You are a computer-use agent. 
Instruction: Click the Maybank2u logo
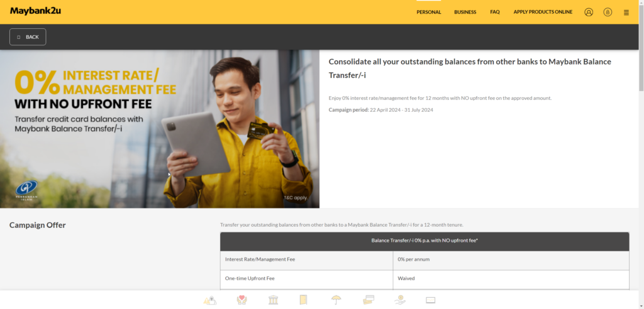click(35, 11)
